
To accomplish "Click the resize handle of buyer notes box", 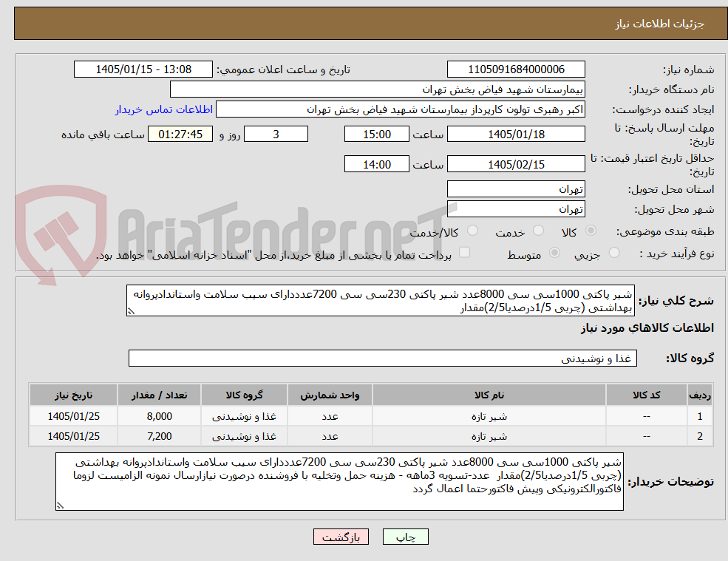I will (60, 506).
